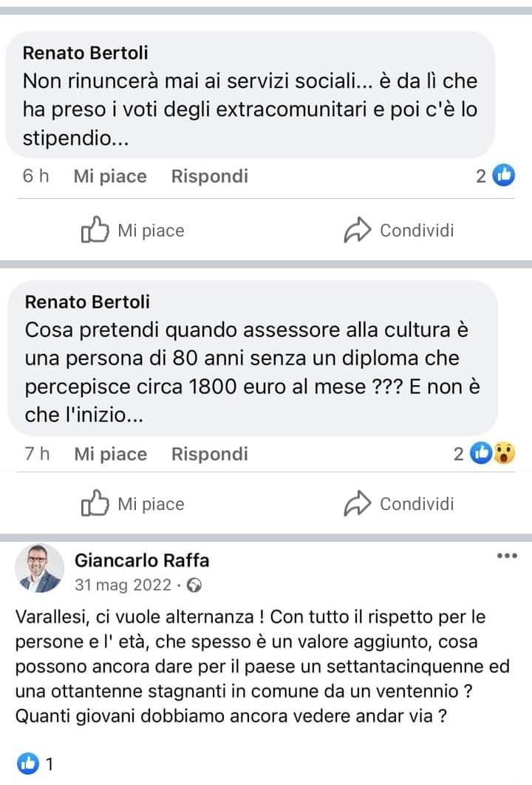Click Renato Bertoli's name on first comment
532x785 pixels.
(x=85, y=52)
